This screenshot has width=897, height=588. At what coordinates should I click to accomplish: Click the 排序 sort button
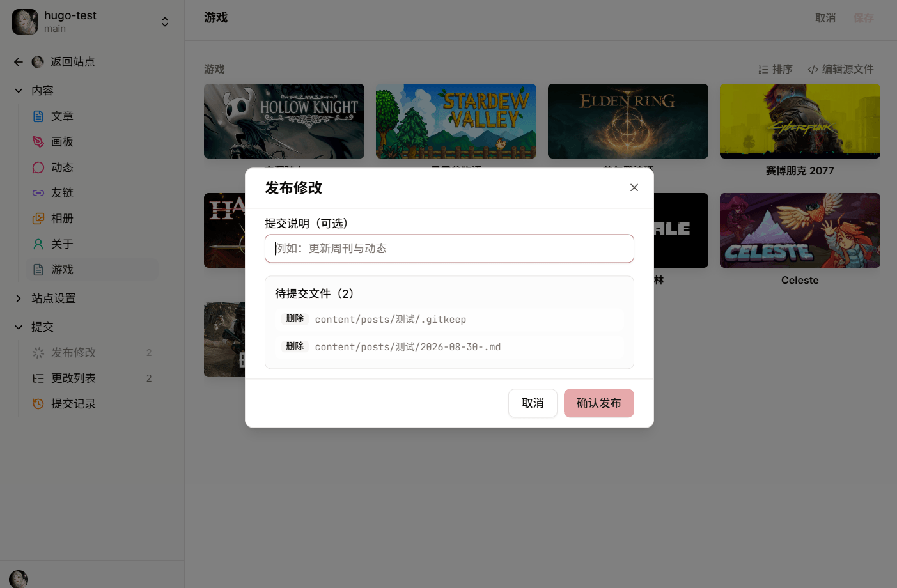(x=776, y=69)
